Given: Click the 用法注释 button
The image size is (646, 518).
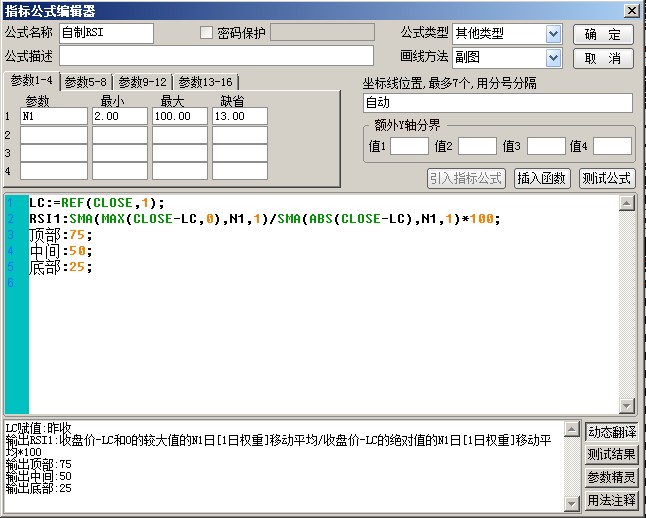Looking at the screenshot, I should pos(612,501).
